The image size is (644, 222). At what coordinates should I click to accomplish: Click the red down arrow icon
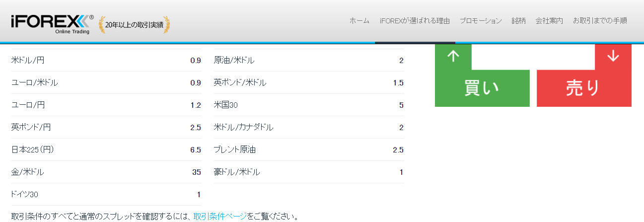tap(613, 56)
